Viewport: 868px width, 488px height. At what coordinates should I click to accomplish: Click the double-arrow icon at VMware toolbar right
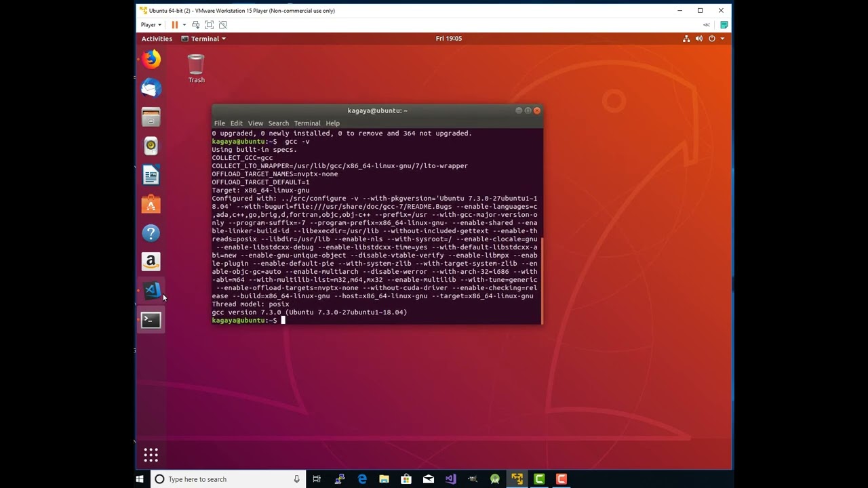pyautogui.click(x=707, y=25)
